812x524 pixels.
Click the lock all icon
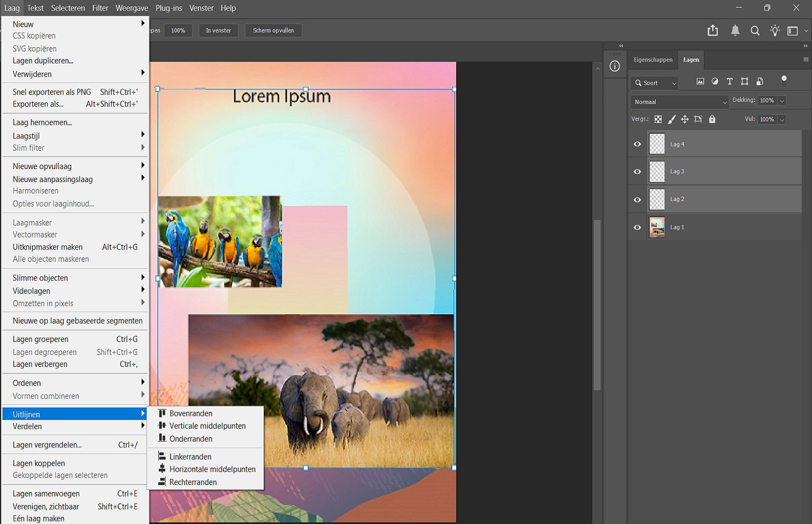pos(712,119)
